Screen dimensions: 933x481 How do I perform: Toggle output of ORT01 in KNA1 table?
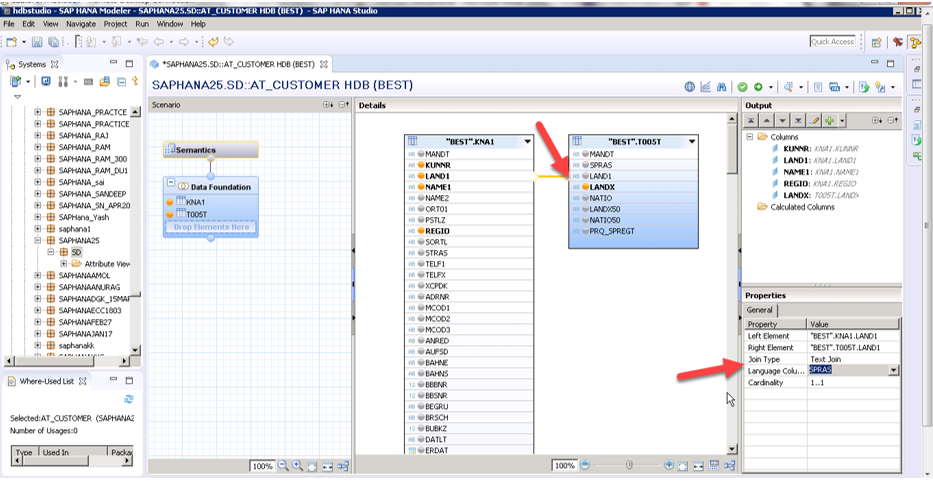(421, 209)
